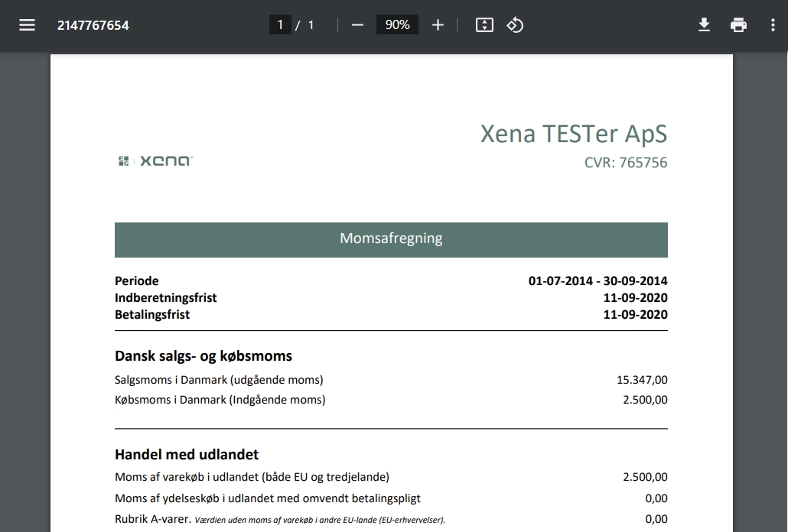This screenshot has width=788, height=532.
Task: Download the Momsafregning document
Action: pos(704,24)
